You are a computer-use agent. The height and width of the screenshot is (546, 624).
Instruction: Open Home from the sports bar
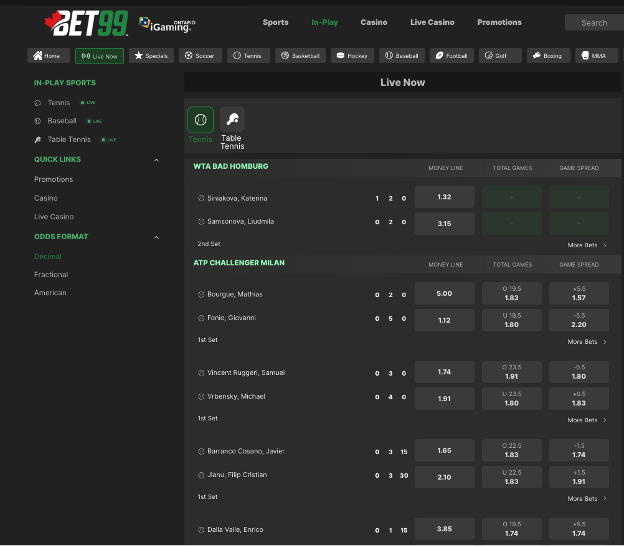tap(49, 56)
